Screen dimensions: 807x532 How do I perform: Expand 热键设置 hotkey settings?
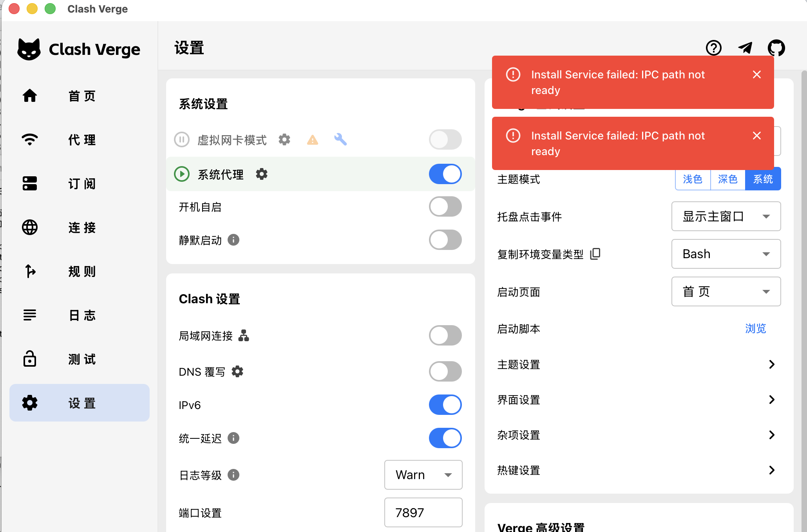[639, 470]
